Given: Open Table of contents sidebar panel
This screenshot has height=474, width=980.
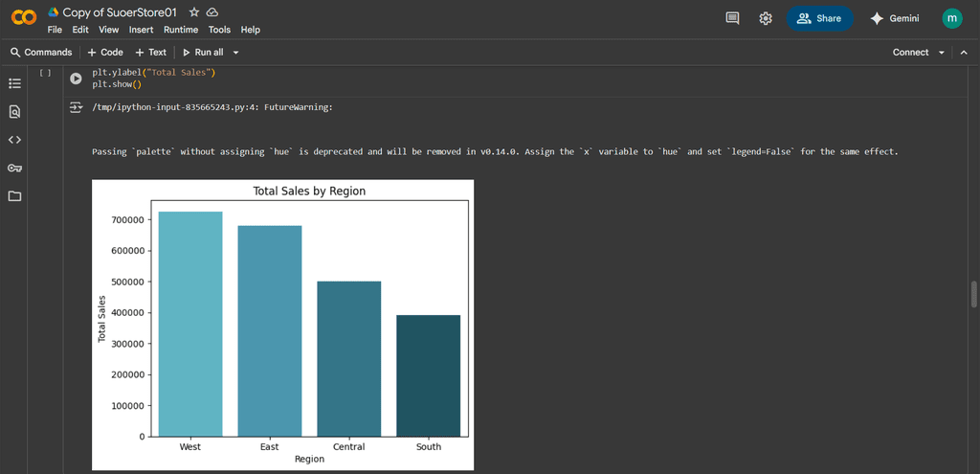Looking at the screenshot, I should [x=14, y=84].
